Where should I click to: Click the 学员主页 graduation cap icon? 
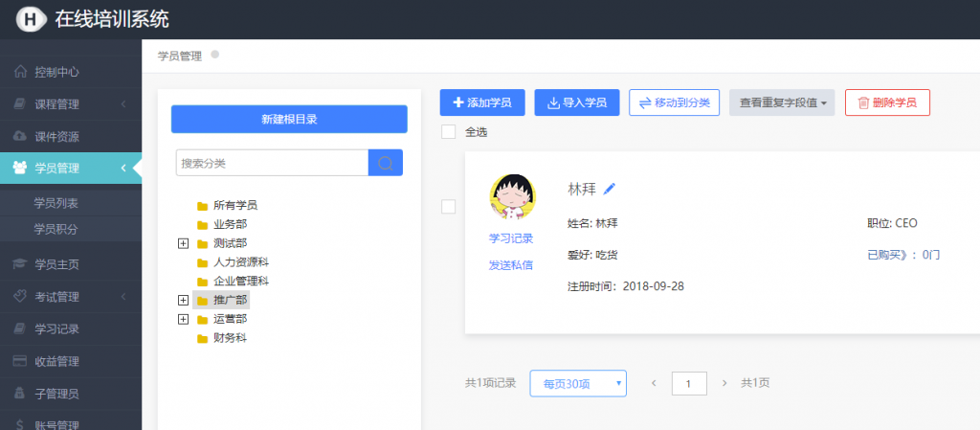pyautogui.click(x=20, y=264)
